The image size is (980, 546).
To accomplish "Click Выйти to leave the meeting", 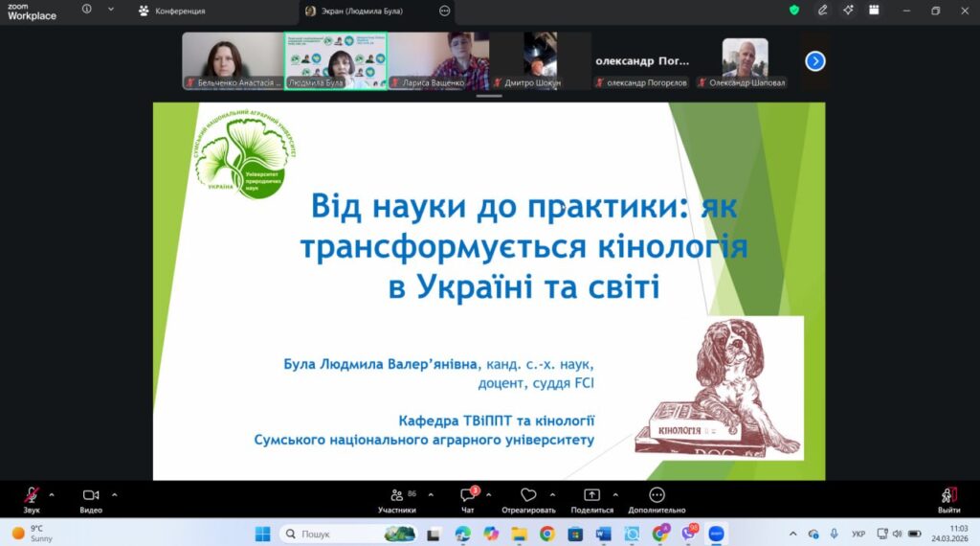I will point(948,496).
